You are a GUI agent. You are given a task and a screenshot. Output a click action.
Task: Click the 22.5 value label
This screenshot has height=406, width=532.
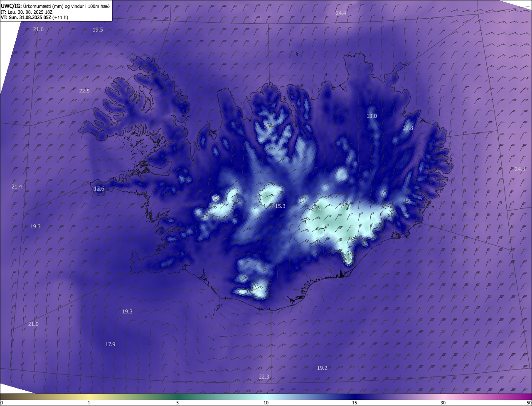tap(84, 91)
